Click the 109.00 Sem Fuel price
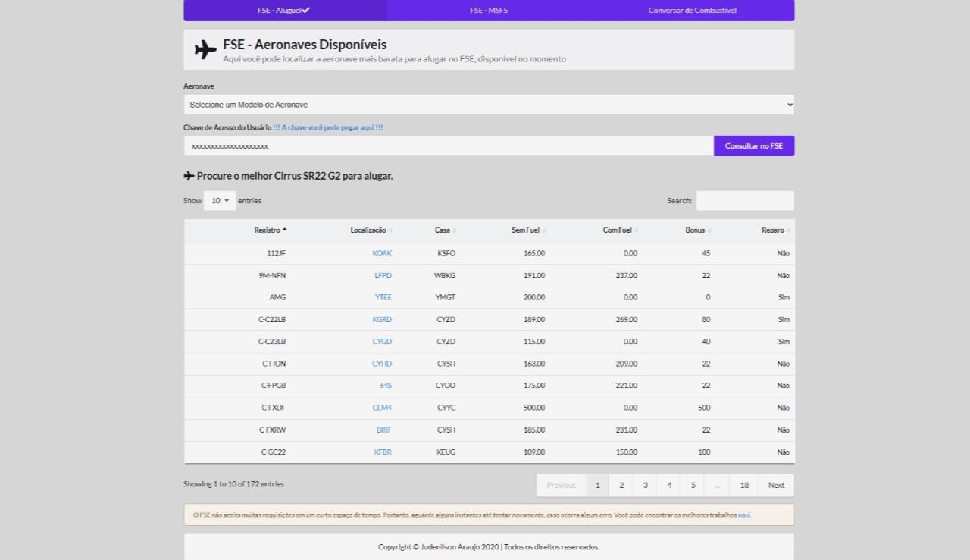 (534, 452)
